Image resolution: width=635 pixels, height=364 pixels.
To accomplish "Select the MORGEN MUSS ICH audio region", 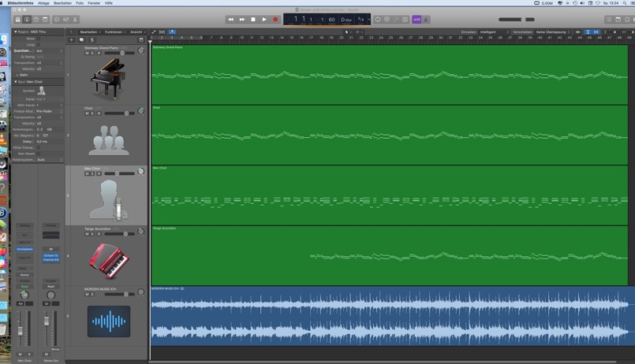I will coord(393,316).
